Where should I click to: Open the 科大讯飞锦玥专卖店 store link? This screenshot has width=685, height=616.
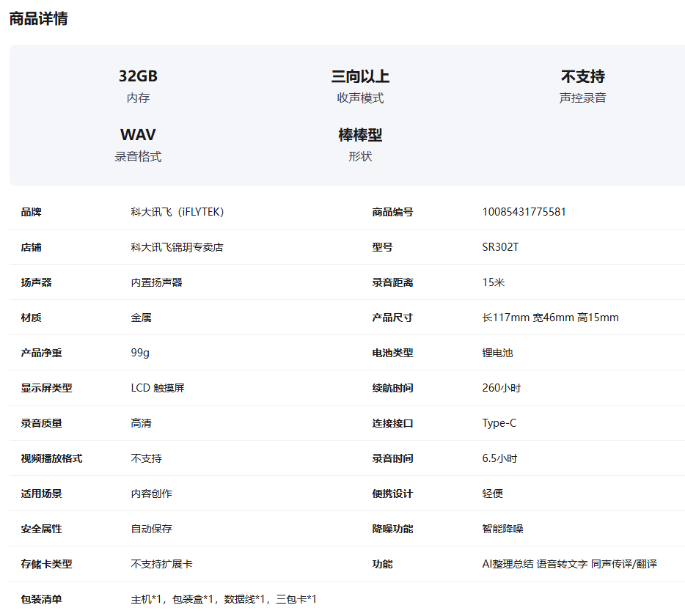tap(177, 247)
